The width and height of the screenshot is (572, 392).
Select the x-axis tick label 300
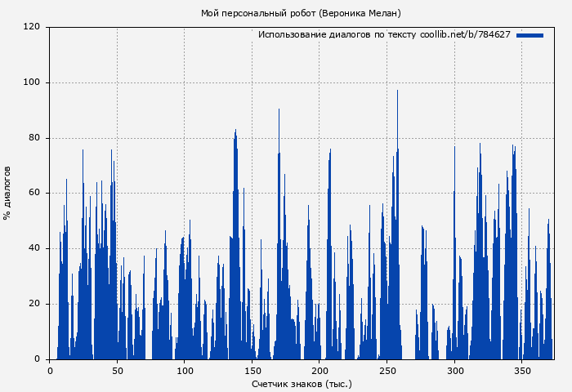(x=454, y=370)
